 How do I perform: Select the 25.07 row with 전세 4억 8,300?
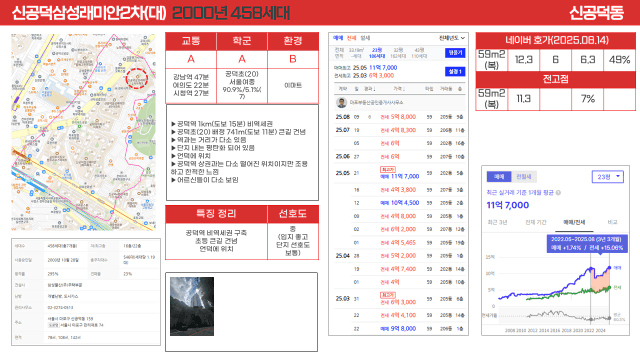tap(400, 130)
